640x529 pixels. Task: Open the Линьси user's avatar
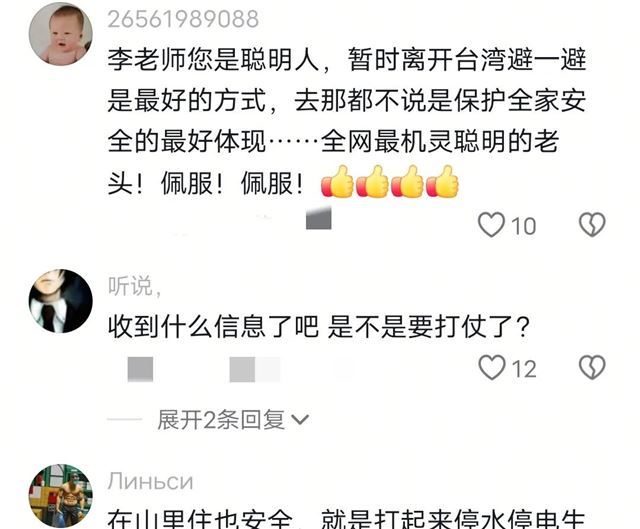pos(60,496)
